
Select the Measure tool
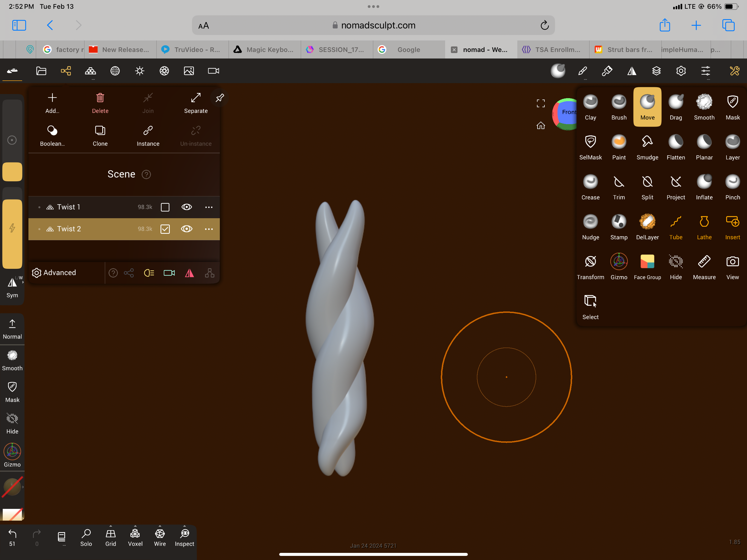click(x=704, y=267)
